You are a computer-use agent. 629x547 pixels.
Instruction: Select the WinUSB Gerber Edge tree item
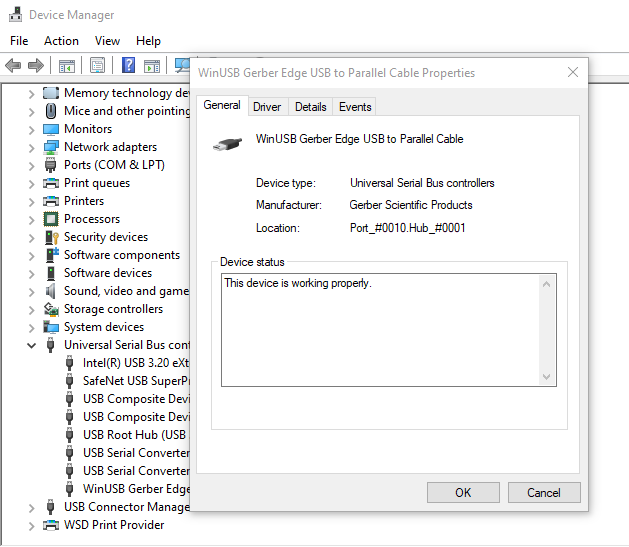136,489
